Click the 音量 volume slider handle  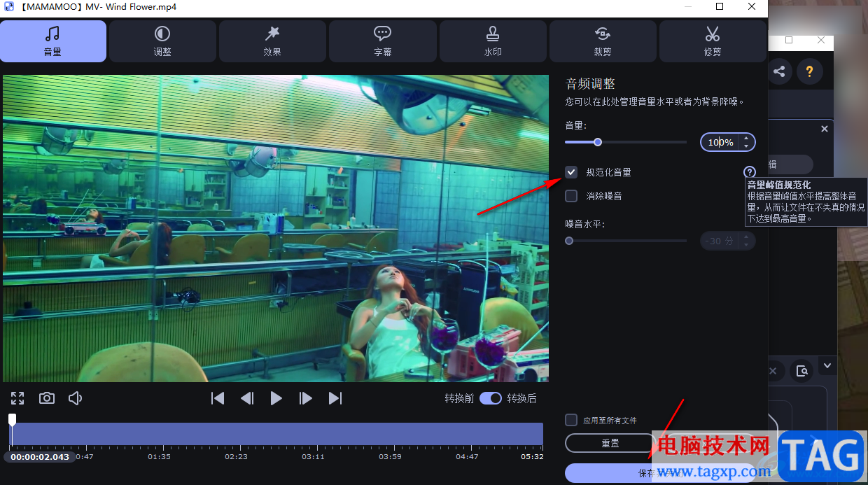coord(598,142)
